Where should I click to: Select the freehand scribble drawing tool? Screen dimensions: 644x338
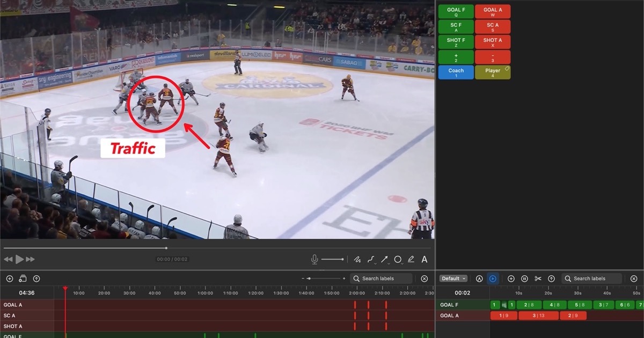click(357, 259)
